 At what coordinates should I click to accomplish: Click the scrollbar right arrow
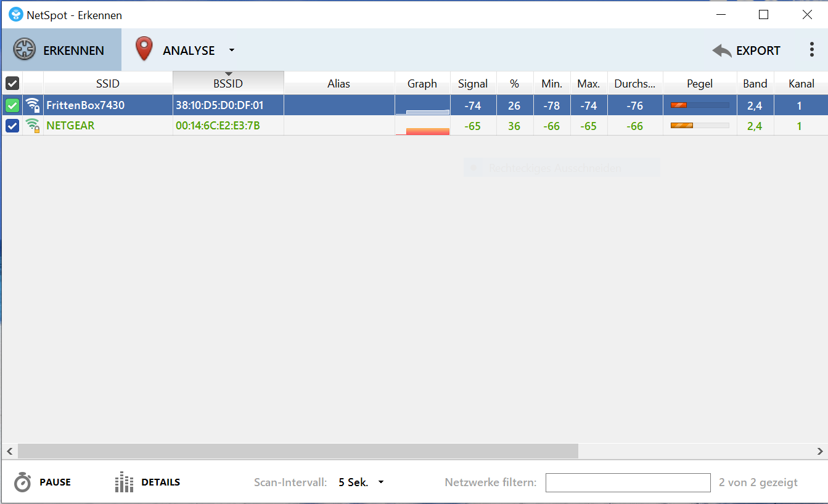click(820, 451)
